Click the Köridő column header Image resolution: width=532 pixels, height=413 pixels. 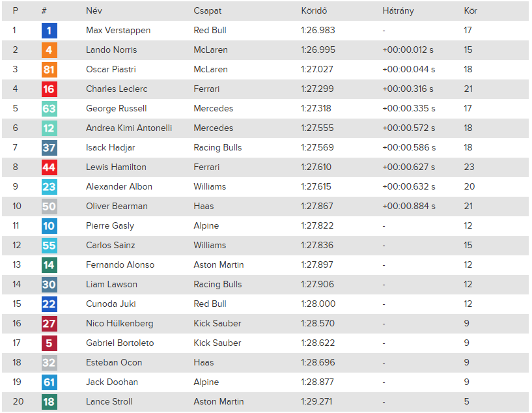tap(313, 11)
